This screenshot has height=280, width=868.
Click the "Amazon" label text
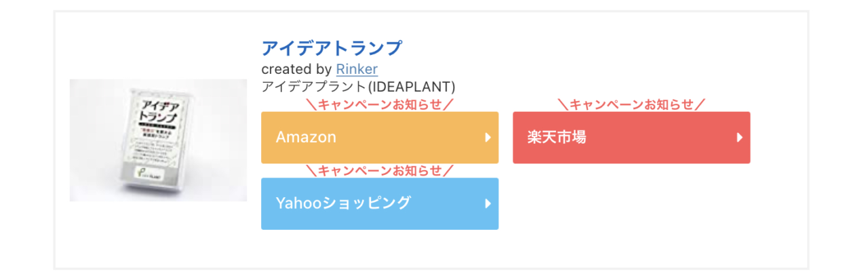306,137
